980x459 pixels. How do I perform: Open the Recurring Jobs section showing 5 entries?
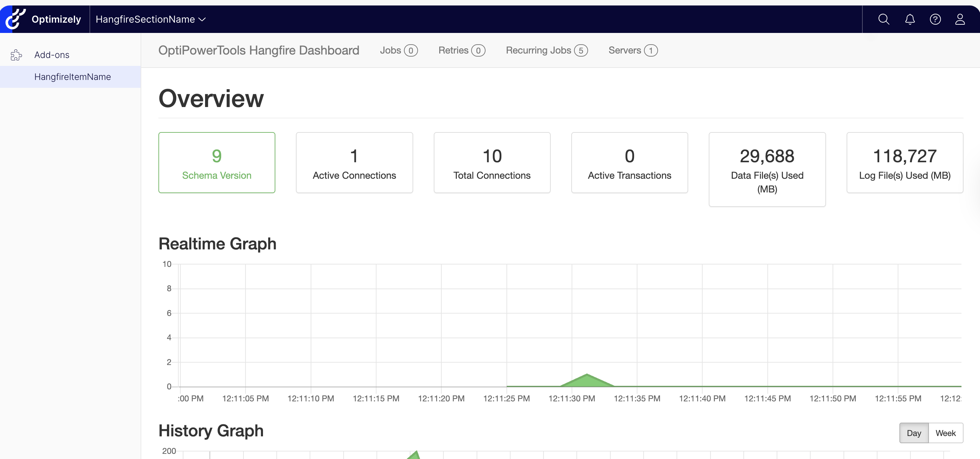point(546,50)
